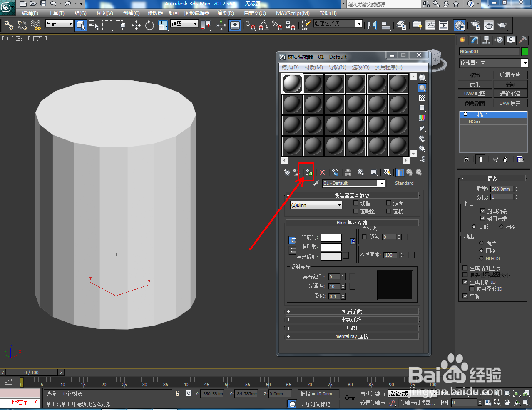This screenshot has height=410, width=532.
Task: Open the (B)Blinn shader dropdown
Action: [316, 205]
